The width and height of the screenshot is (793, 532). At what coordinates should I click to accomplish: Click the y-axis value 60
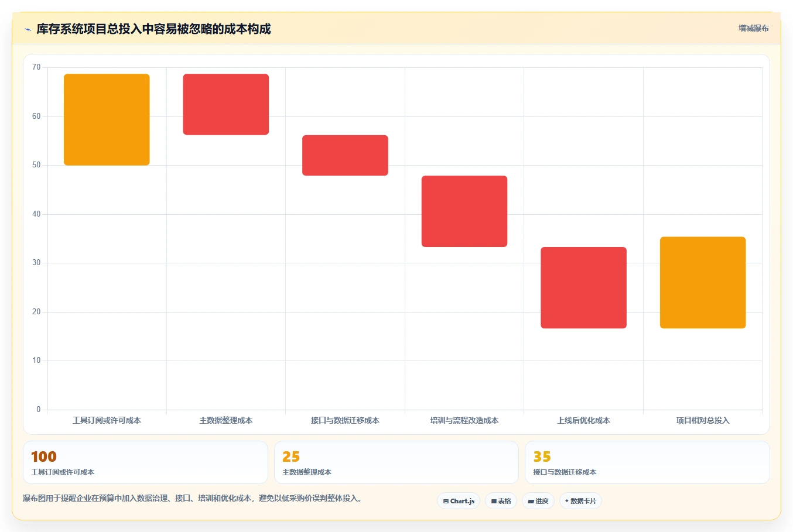(36, 116)
